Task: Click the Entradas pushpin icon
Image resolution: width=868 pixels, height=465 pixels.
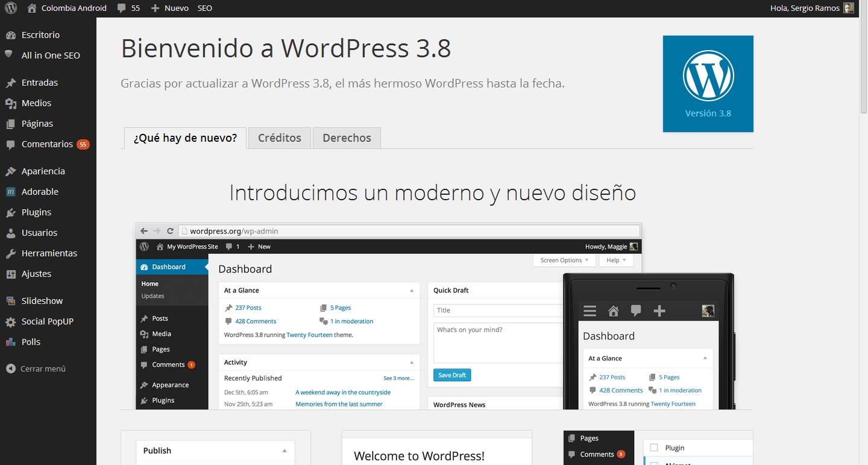Action: coord(11,83)
